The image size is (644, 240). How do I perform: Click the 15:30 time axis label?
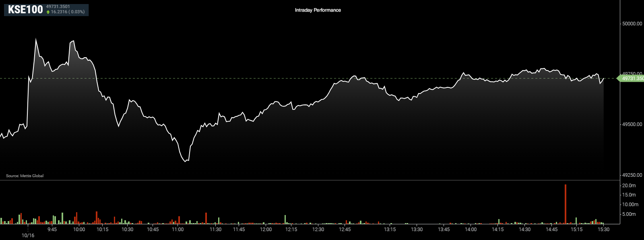(603, 230)
